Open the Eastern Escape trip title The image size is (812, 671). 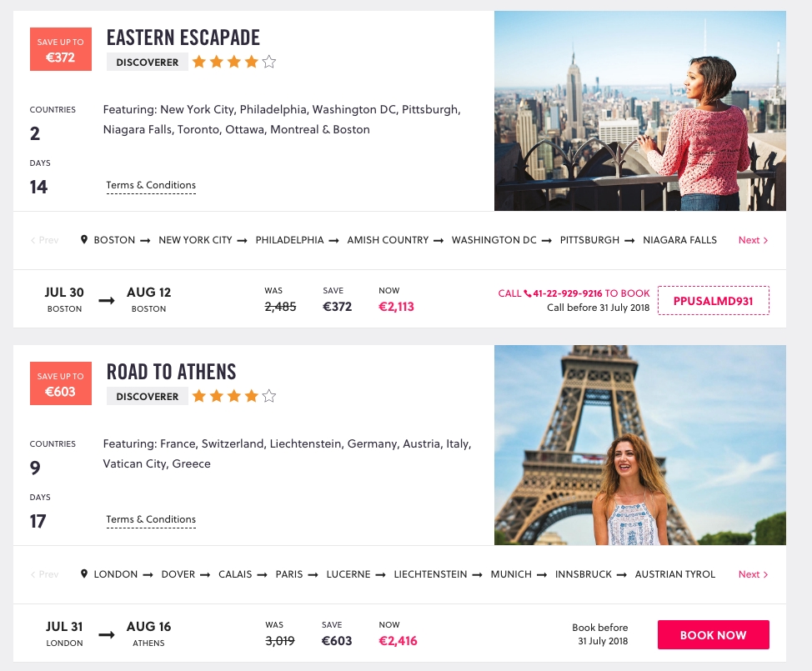tap(183, 38)
